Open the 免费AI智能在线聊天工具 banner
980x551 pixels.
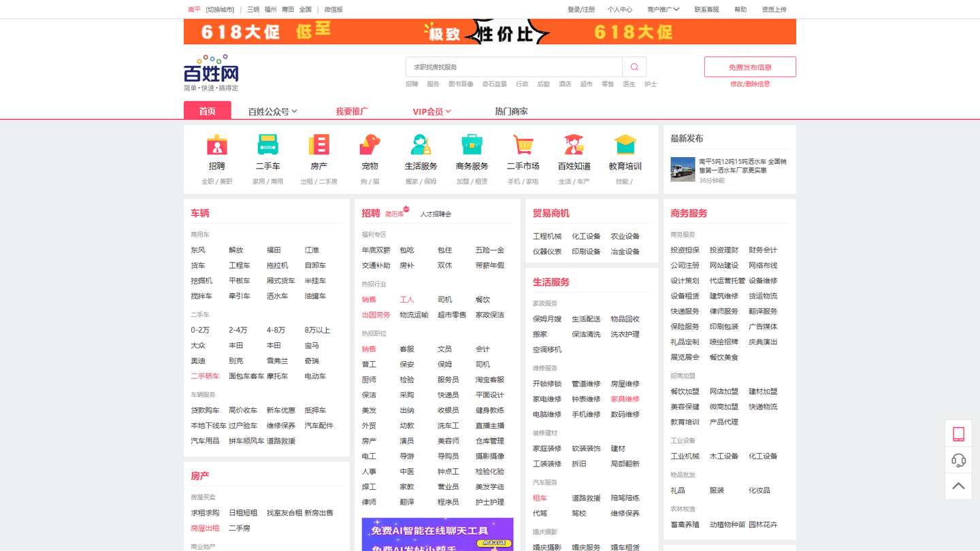[x=438, y=535]
